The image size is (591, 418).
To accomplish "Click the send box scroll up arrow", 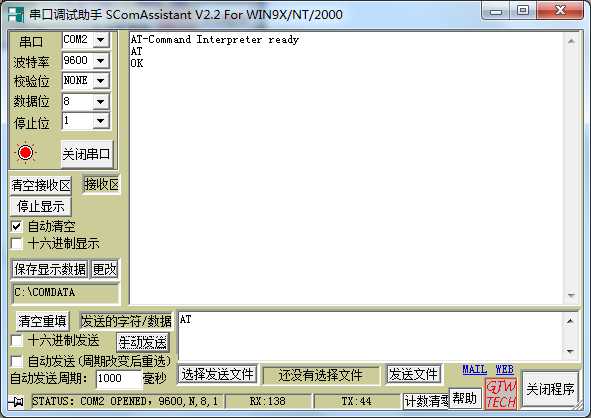I will click(x=570, y=321).
